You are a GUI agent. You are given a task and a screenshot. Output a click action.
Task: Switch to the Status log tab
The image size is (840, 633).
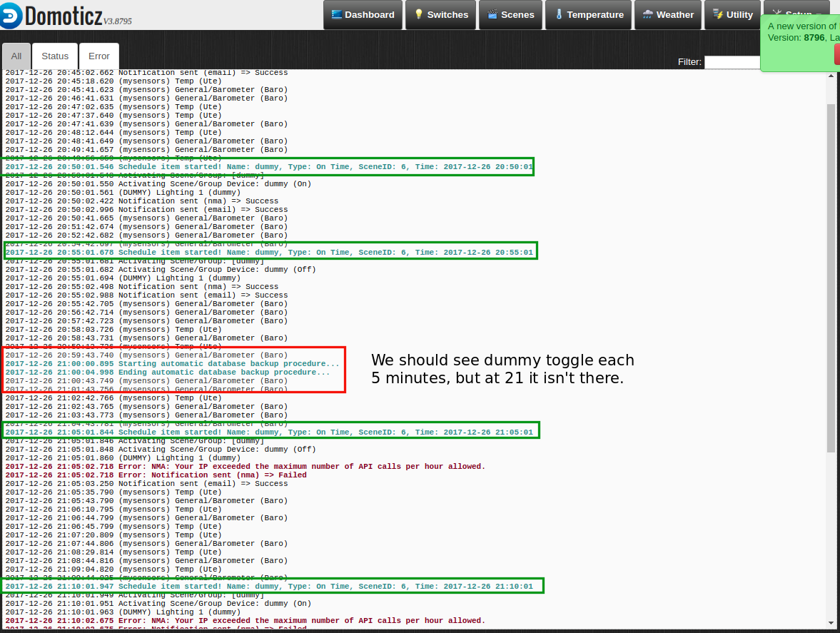55,56
